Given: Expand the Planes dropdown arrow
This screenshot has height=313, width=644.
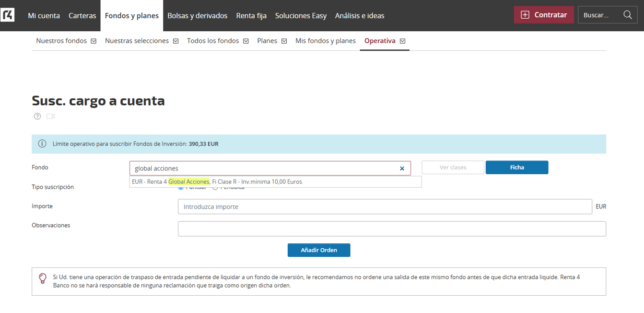Looking at the screenshot, I should click(284, 41).
